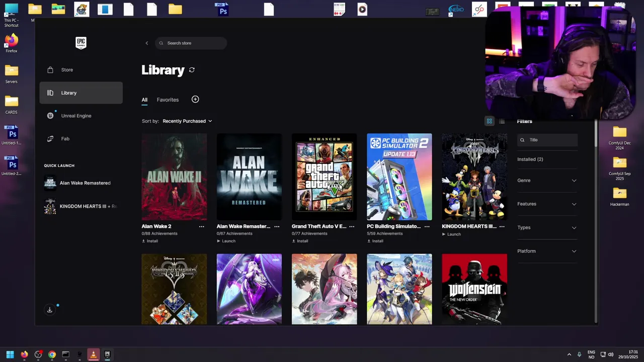Install PC Building Simulator 2

(375, 241)
